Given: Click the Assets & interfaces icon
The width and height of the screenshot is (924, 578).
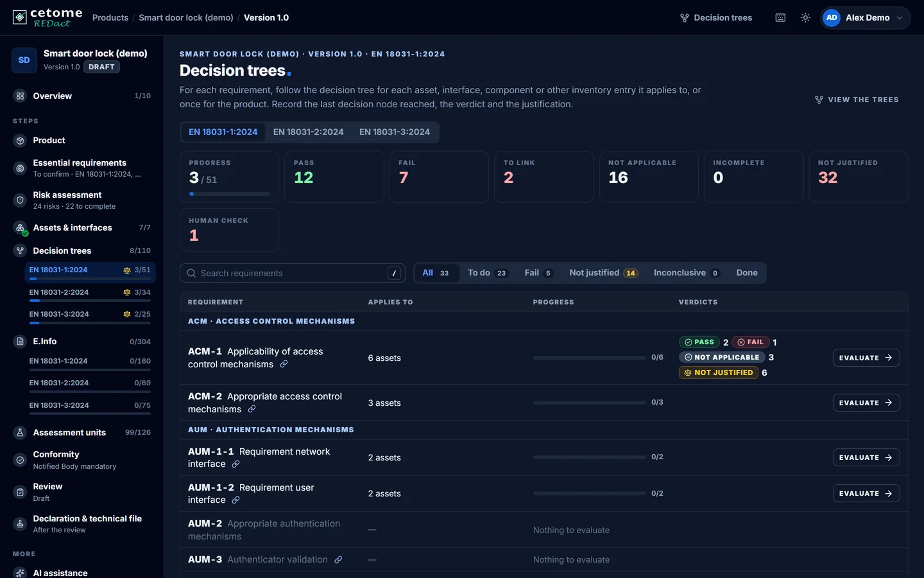Looking at the screenshot, I should pos(20,228).
